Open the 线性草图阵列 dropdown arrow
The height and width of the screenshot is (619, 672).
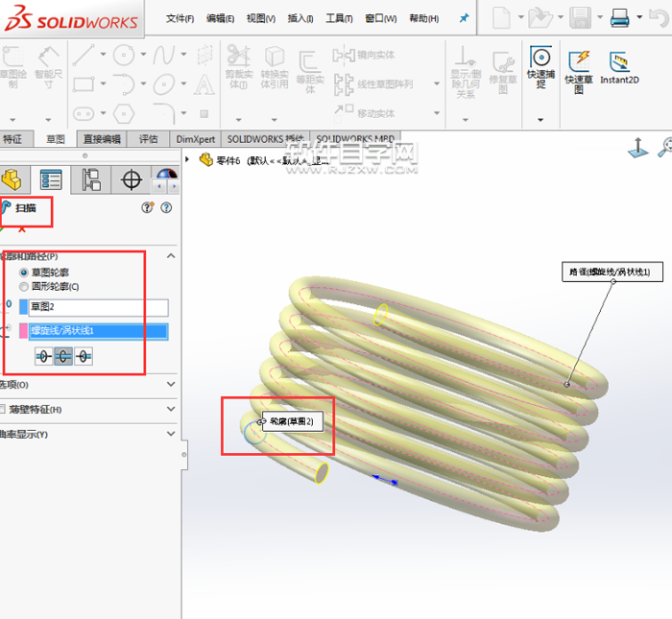pyautogui.click(x=437, y=83)
